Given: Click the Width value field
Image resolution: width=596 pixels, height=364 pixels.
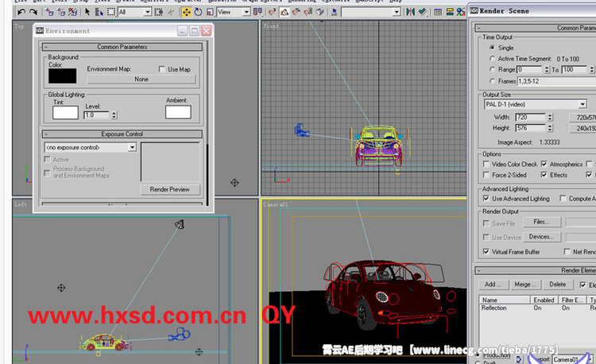Looking at the screenshot, I should (531, 118).
